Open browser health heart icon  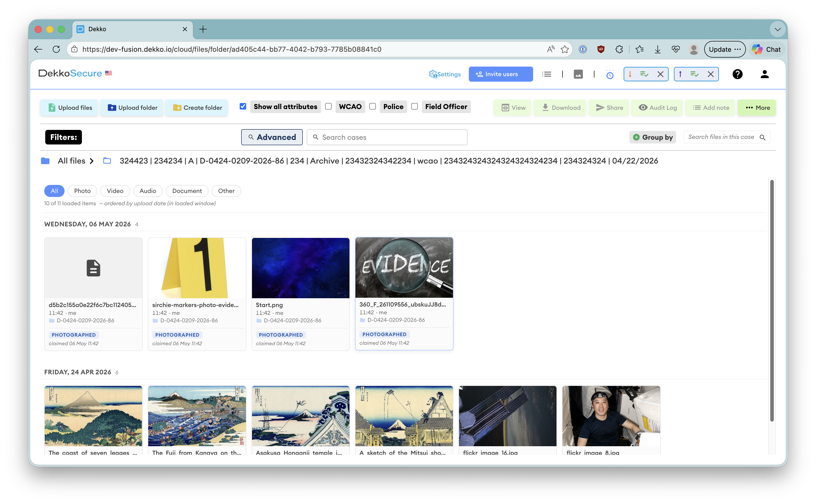pyautogui.click(x=676, y=49)
